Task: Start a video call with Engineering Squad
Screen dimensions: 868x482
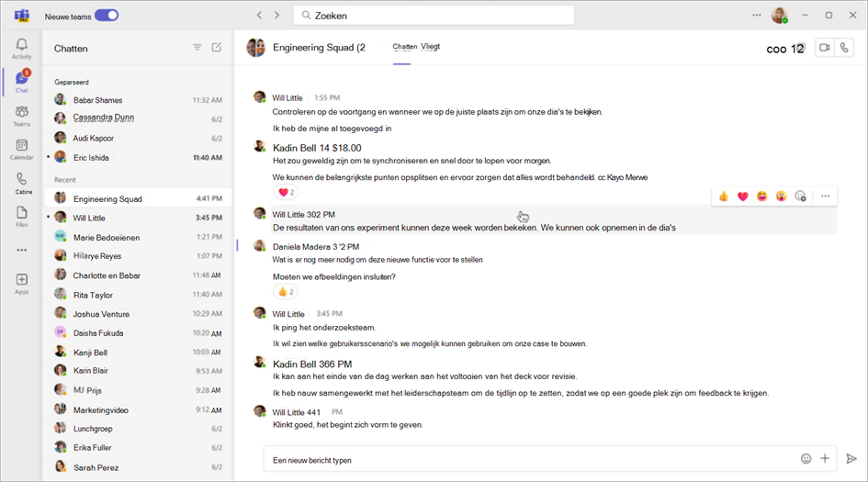Action: pos(824,48)
